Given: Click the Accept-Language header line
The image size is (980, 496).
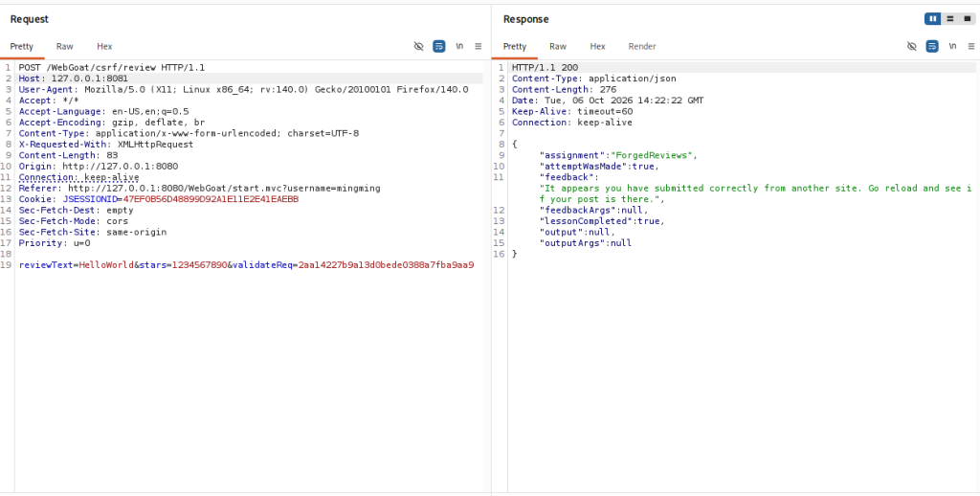Looking at the screenshot, I should (x=103, y=111).
